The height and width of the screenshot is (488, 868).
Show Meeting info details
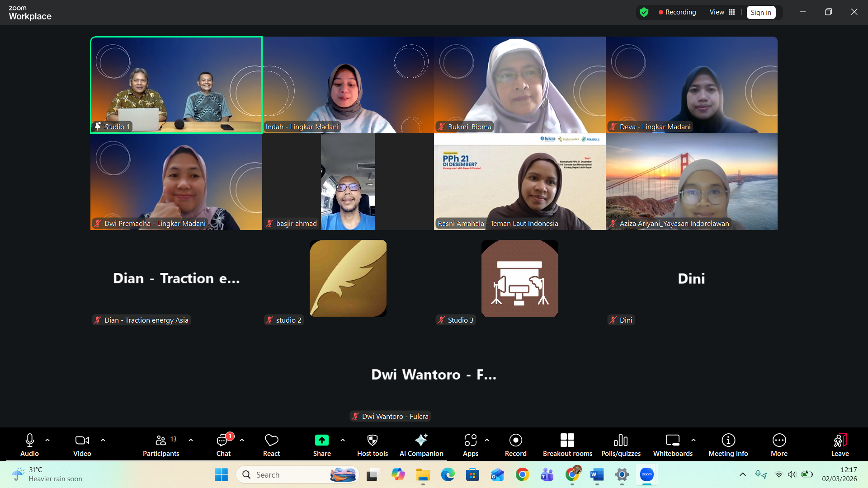tap(728, 444)
